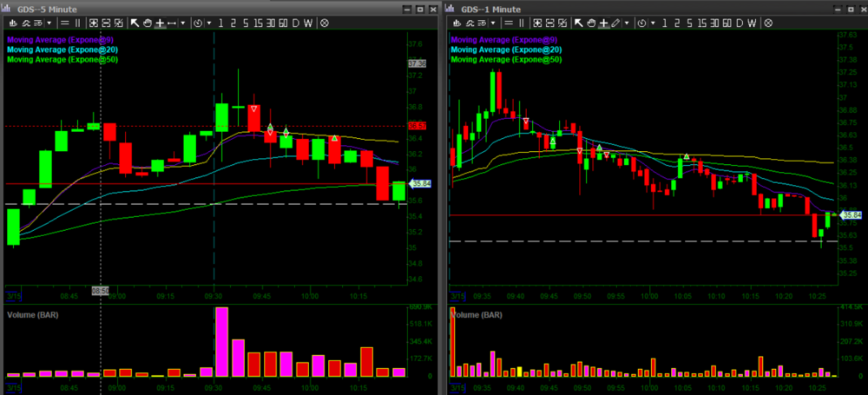The image size is (868, 395).
Task: Click the first study icon in 1 Minute toolbar
Action: 457,23
